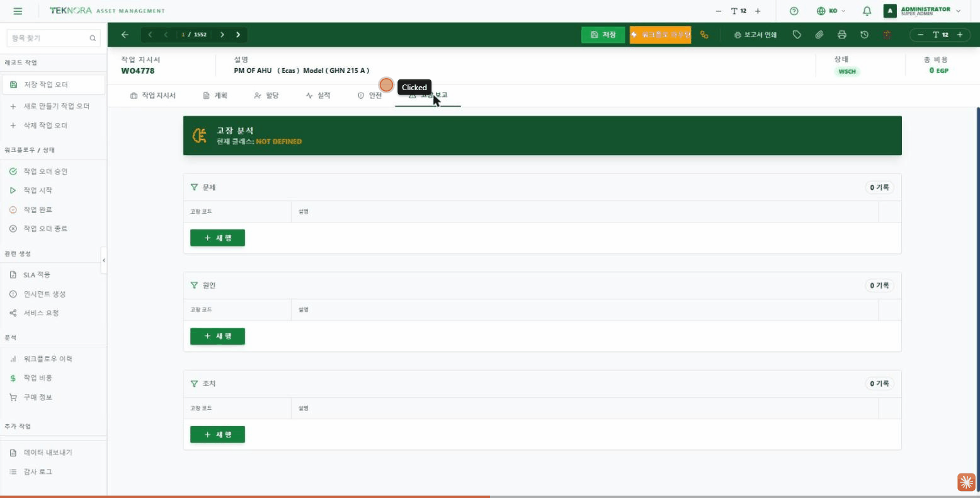
Task: Click the tag label icon
Action: [797, 35]
